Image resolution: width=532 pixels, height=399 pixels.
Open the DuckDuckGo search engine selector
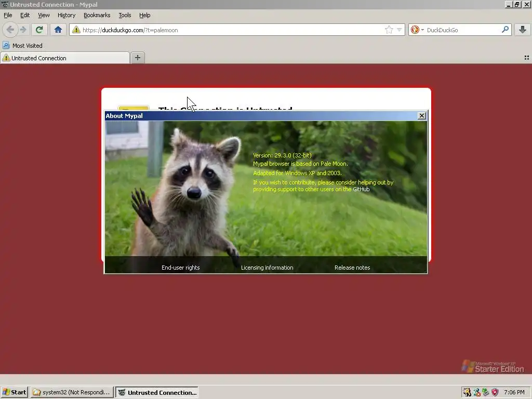tap(417, 30)
